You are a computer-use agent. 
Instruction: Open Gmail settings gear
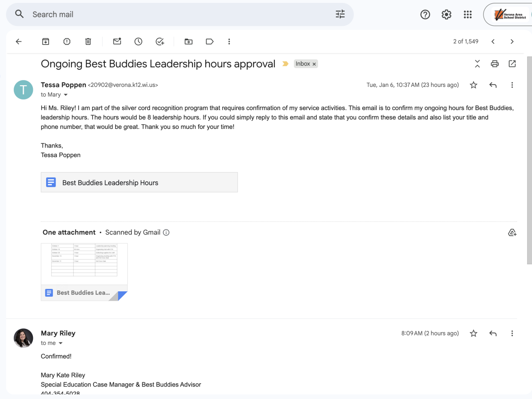coord(446,15)
